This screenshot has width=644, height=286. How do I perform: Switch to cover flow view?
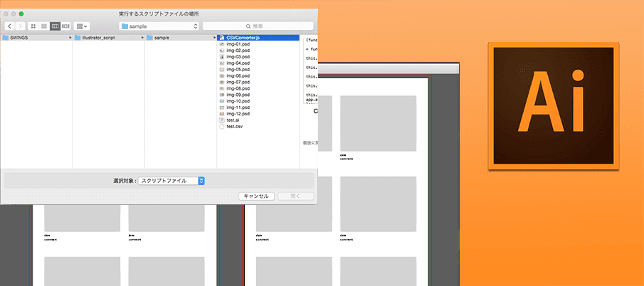[65, 26]
